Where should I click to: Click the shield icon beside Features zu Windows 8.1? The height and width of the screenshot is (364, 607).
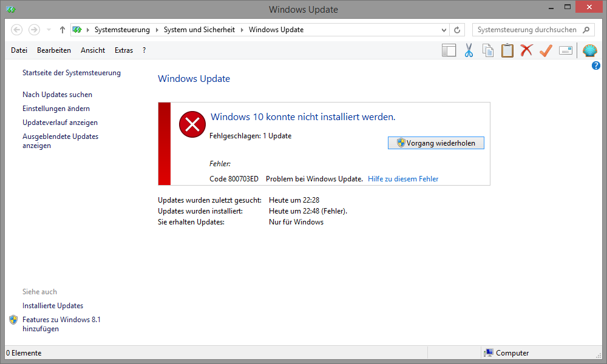(13, 320)
